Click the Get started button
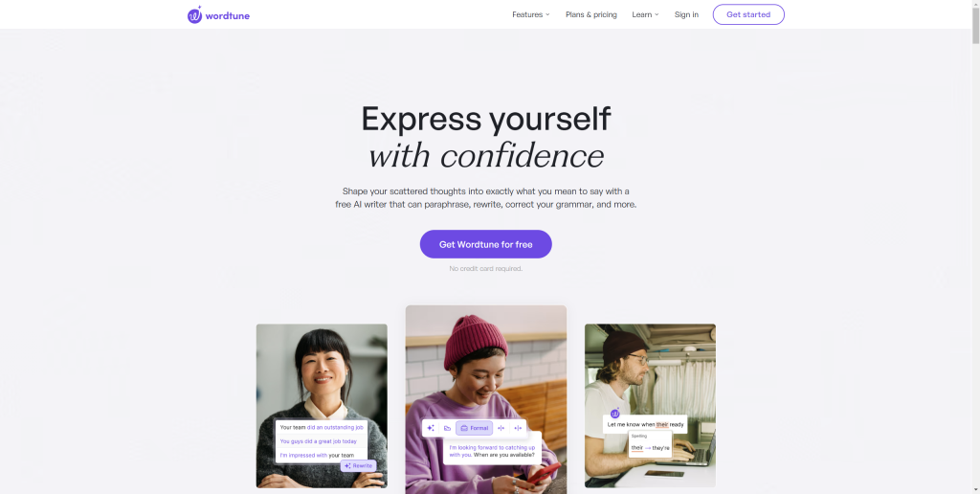This screenshot has width=980, height=494. tap(748, 14)
